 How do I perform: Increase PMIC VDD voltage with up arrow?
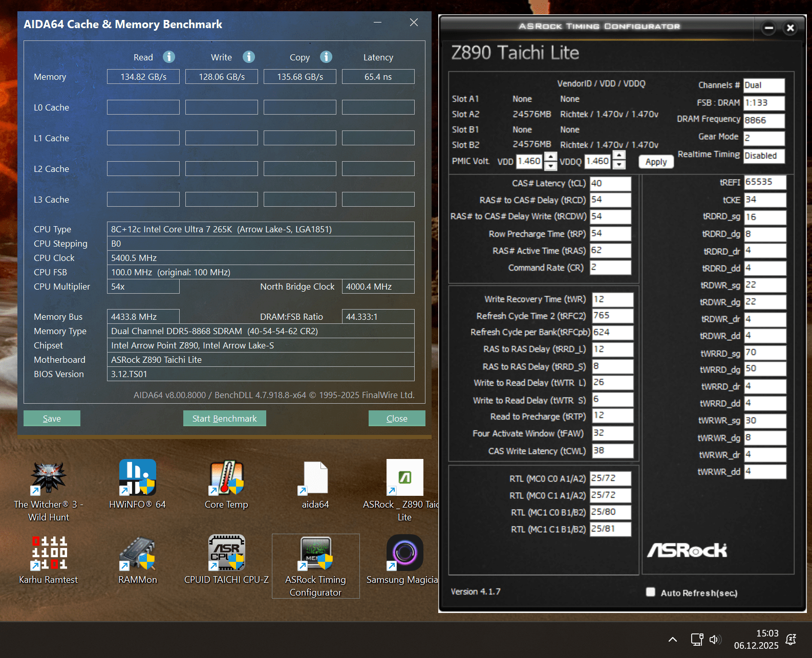pyautogui.click(x=550, y=157)
